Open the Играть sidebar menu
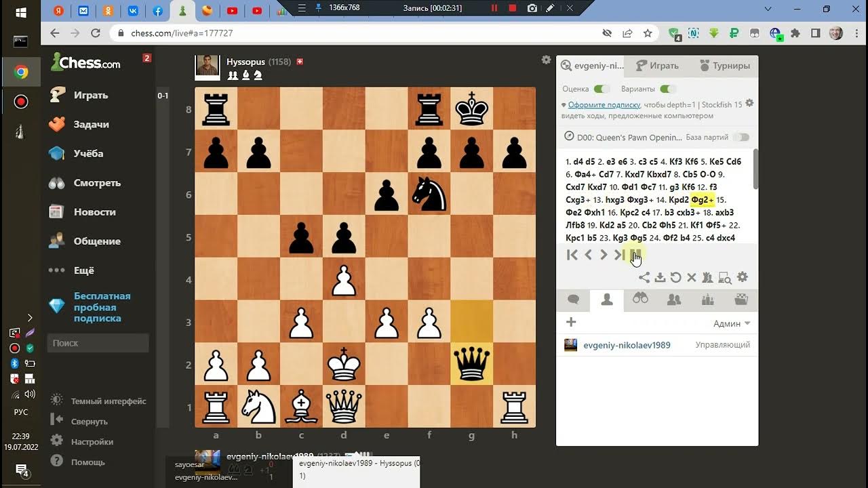The width and height of the screenshot is (868, 488). pyautogui.click(x=91, y=95)
